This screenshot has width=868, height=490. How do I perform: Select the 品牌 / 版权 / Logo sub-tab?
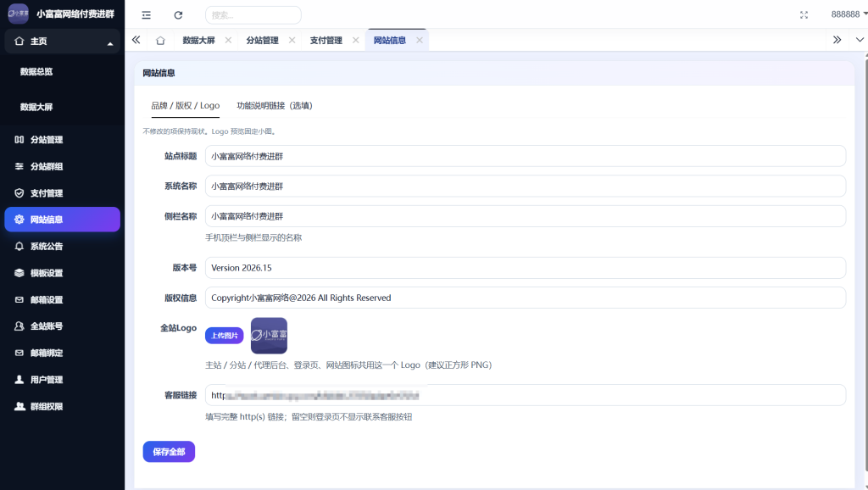186,106
